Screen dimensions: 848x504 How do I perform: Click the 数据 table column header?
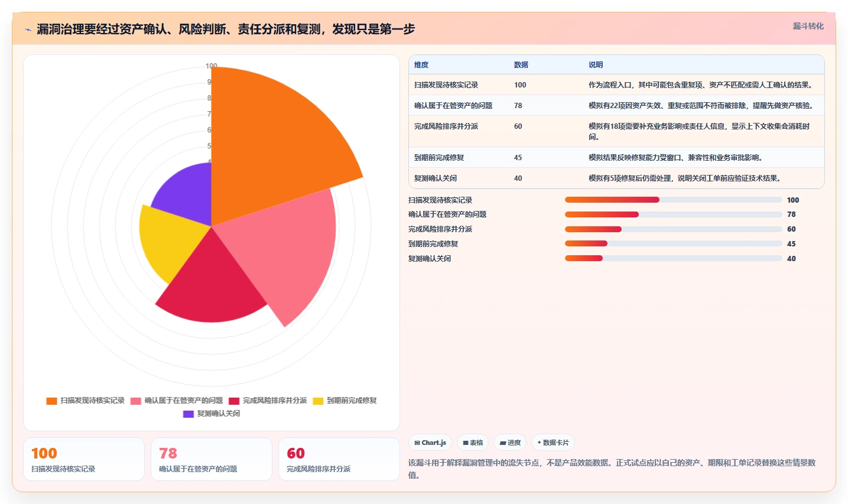pyautogui.click(x=521, y=65)
